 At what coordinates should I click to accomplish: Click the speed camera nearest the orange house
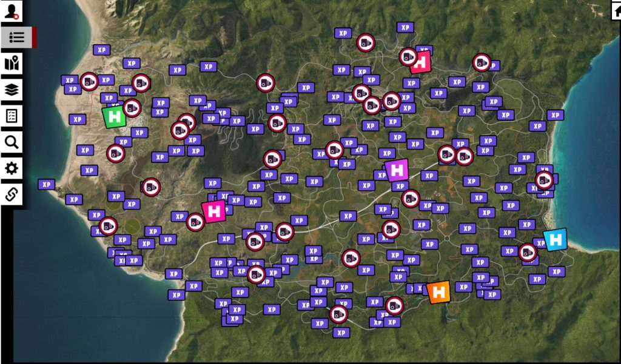(394, 306)
